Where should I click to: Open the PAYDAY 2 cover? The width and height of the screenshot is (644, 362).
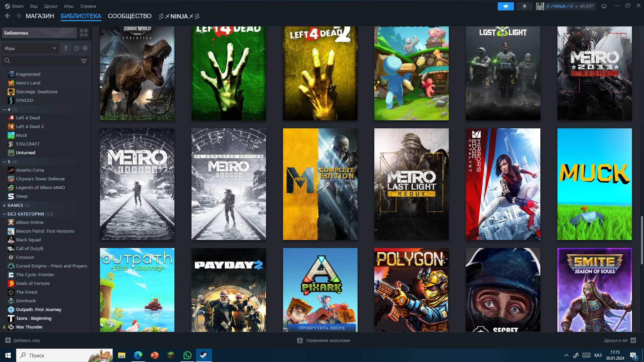pos(229,290)
